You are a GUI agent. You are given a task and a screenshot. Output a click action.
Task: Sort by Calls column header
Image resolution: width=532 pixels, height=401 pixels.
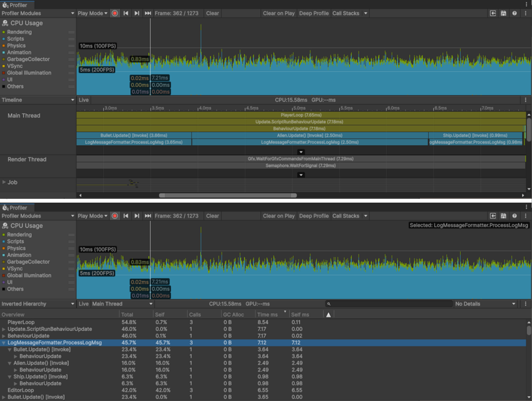click(204, 315)
